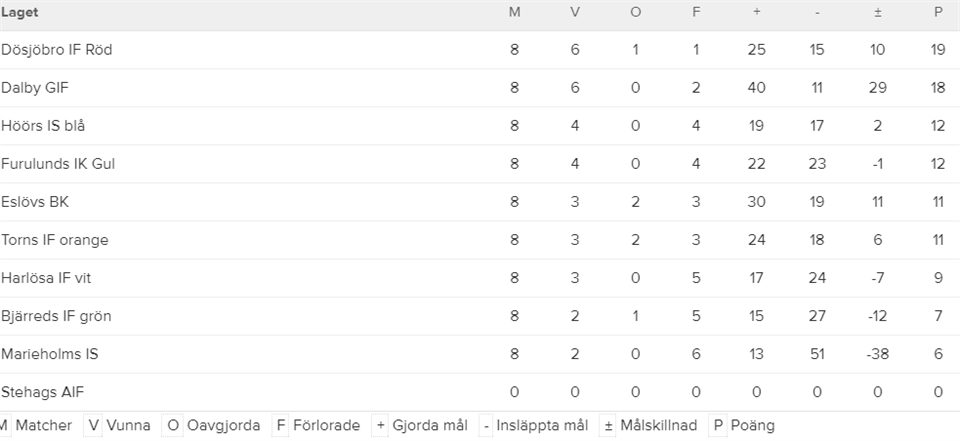This screenshot has height=441, width=960.
Task: Click the ± goal difference column header
Action: [878, 12]
